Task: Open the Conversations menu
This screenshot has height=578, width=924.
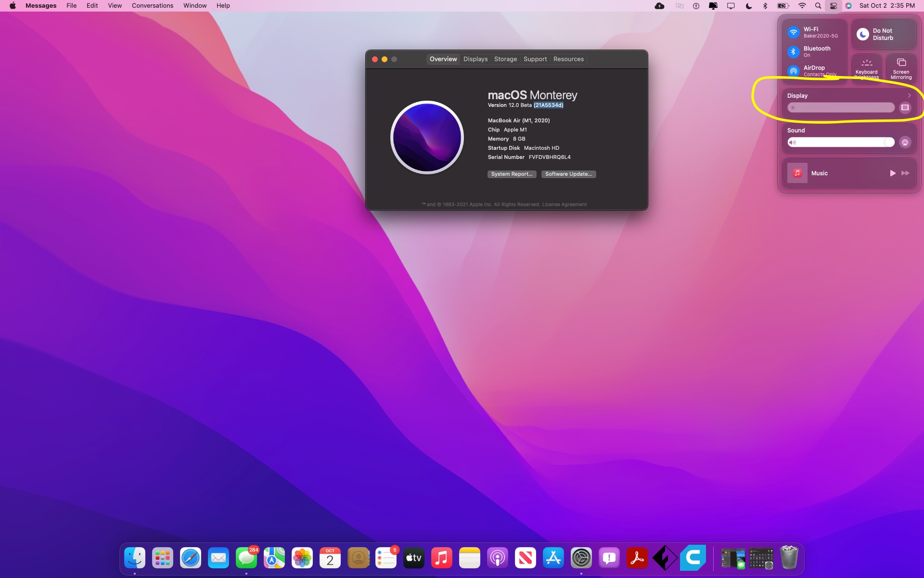Action: click(x=153, y=6)
